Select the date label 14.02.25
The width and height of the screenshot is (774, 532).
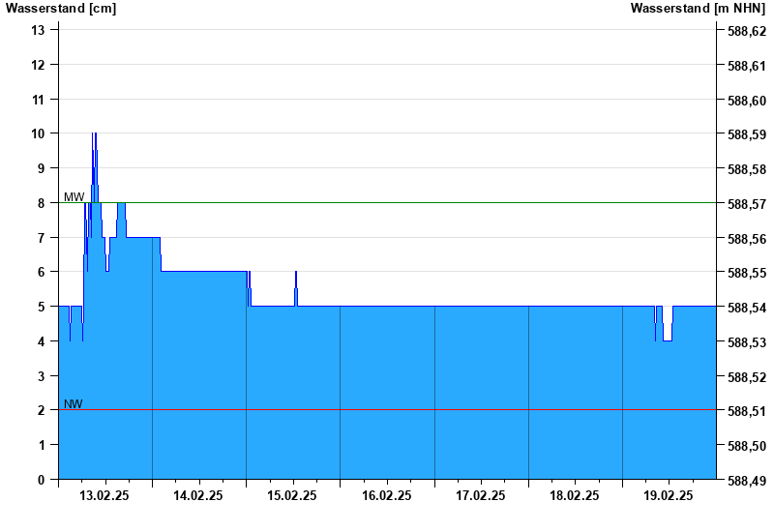[198, 495]
